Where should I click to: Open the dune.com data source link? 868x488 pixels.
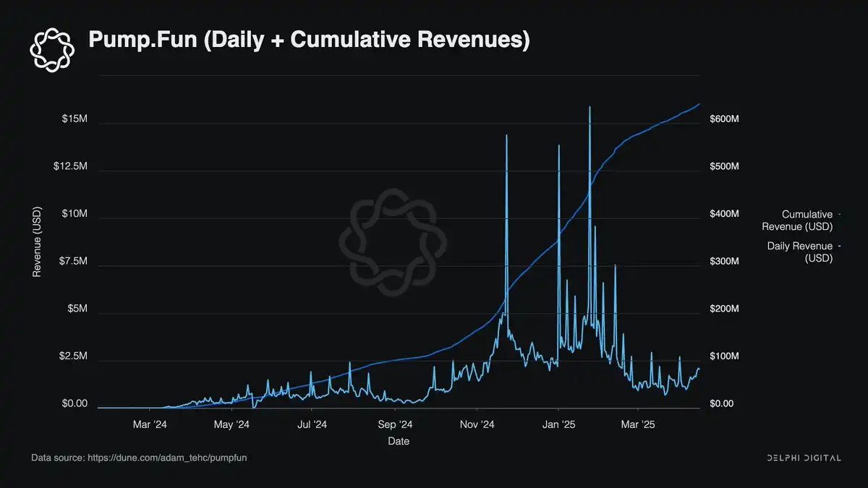click(x=143, y=458)
